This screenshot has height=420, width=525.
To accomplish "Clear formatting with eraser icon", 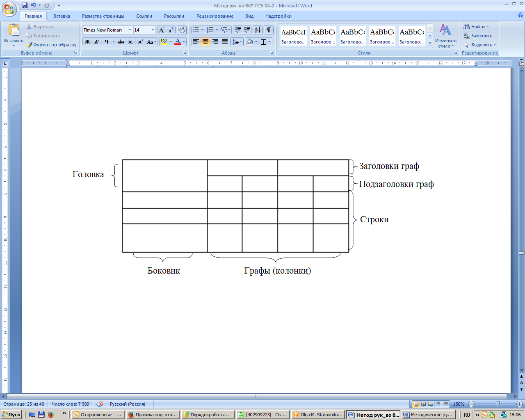I will coord(182,30).
